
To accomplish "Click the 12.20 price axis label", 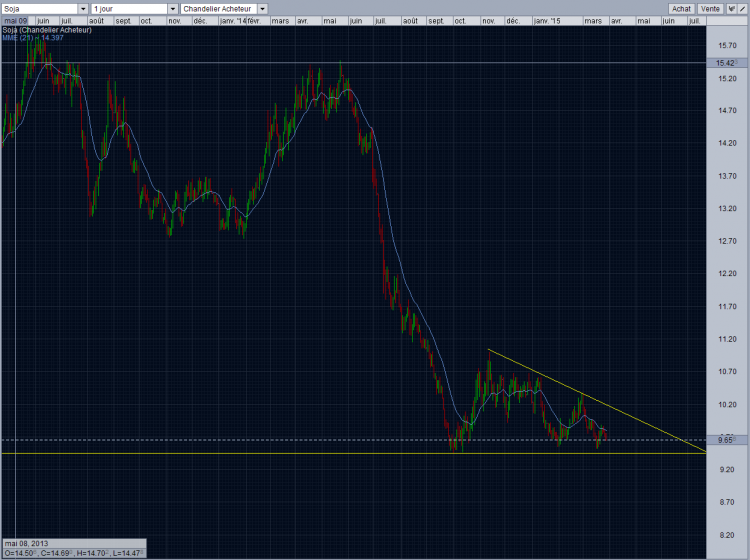I will point(727,274).
